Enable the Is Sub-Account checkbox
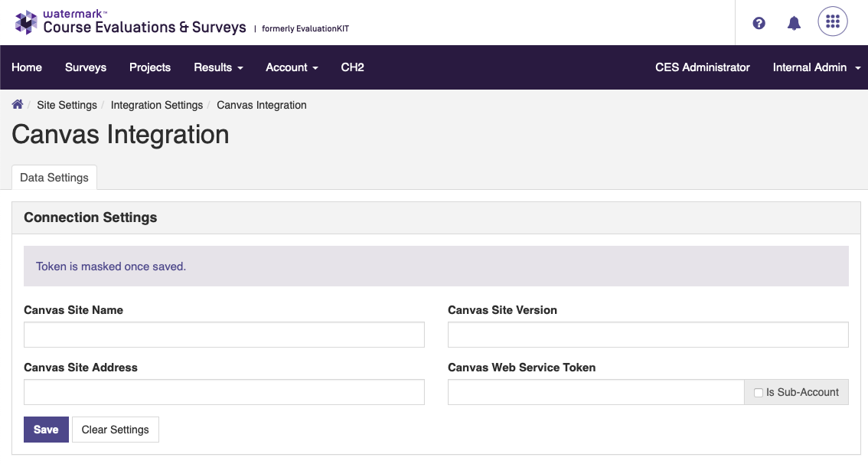Screen dimensions: 868x464 coord(759,393)
